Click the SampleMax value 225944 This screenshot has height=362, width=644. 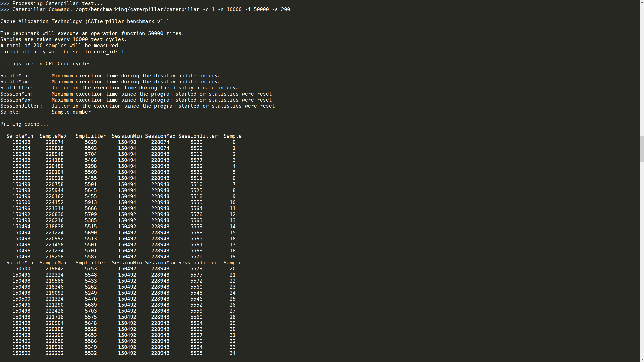click(x=54, y=190)
